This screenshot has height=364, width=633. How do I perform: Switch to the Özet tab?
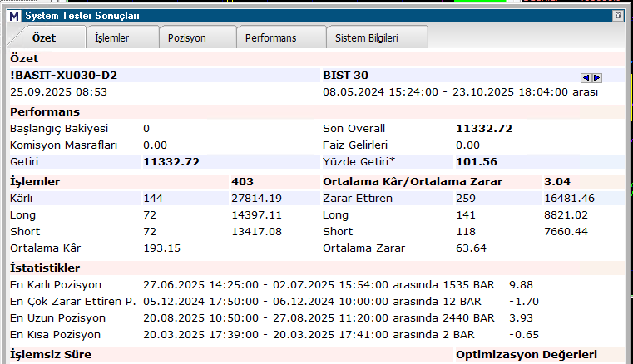click(x=43, y=38)
